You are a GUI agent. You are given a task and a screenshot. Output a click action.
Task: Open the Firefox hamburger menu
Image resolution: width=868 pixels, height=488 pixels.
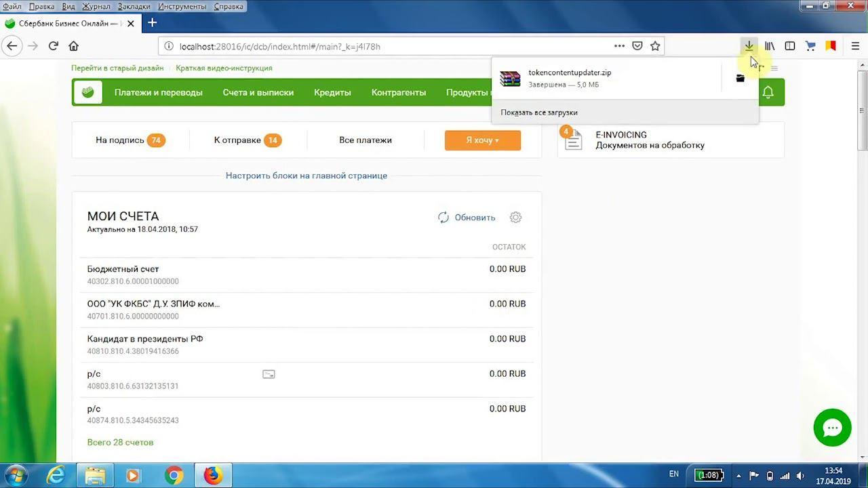pyautogui.click(x=855, y=46)
